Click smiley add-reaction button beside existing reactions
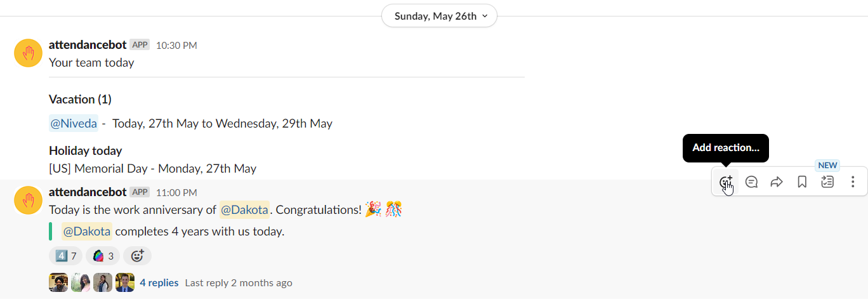Image resolution: width=868 pixels, height=304 pixels. (137, 256)
